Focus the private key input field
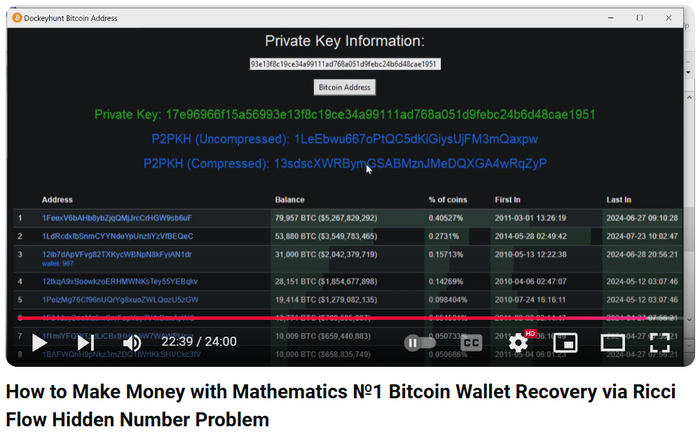Image resolution: width=700 pixels, height=434 pixels. click(345, 64)
